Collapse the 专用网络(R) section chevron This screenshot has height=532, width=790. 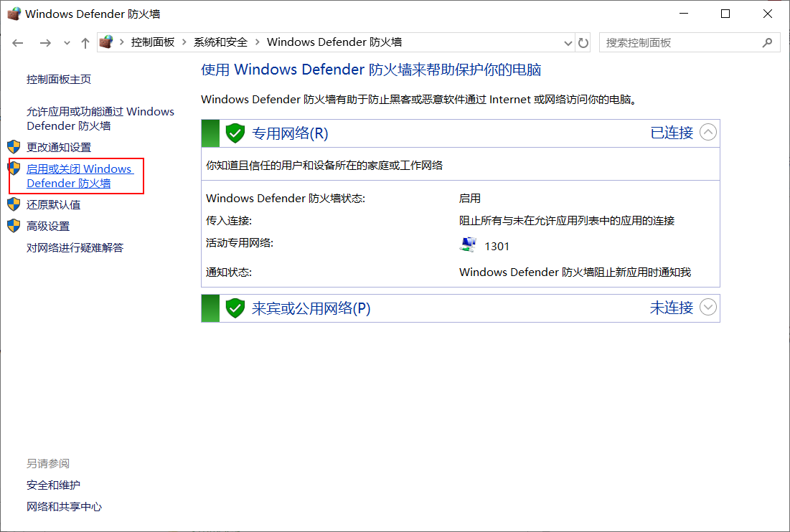708,133
